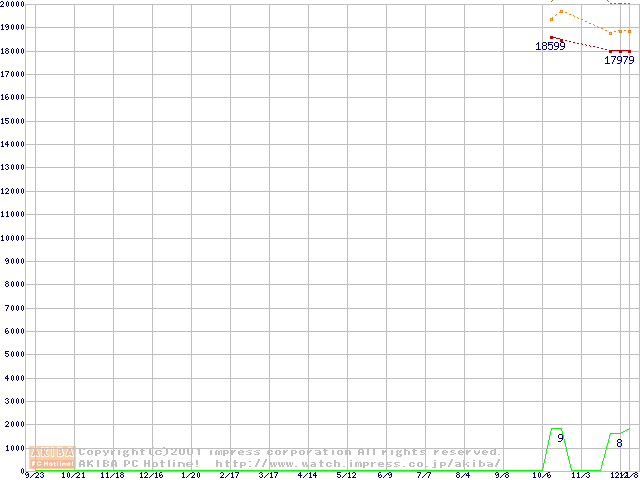This screenshot has width=640, height=480.
Task: Click the first orange square data marker
Action: pyautogui.click(x=552, y=19)
